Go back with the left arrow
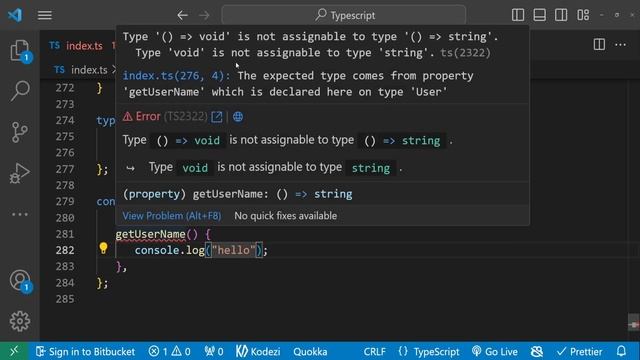 (182, 16)
